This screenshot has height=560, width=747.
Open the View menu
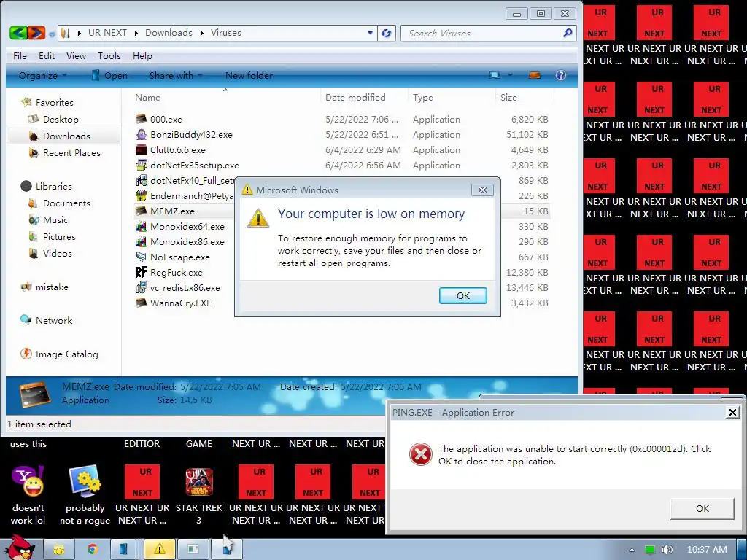coord(76,55)
